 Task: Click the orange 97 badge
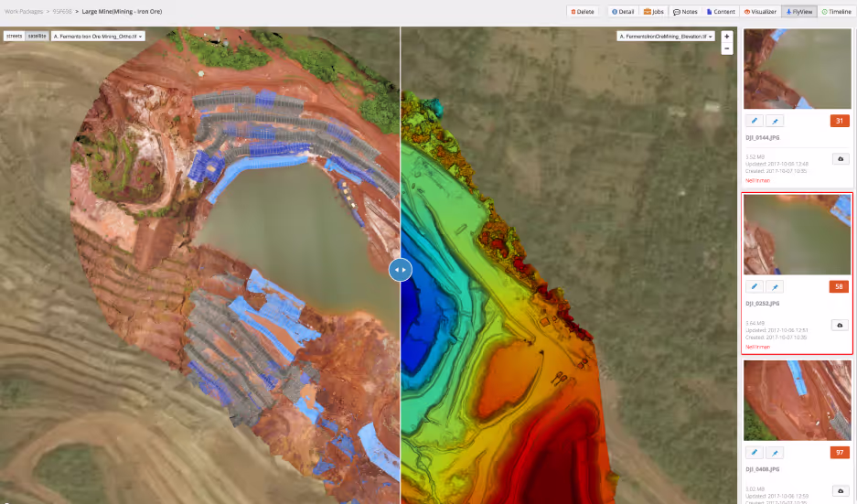pos(840,453)
